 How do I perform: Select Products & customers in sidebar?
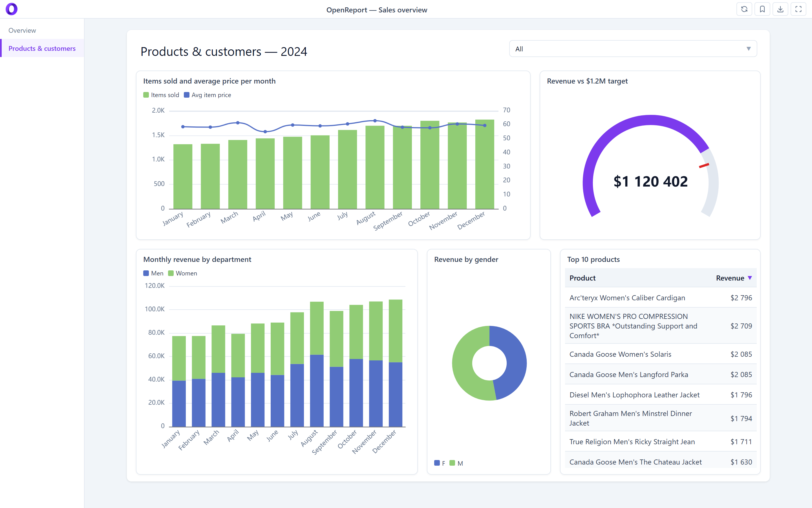point(42,48)
